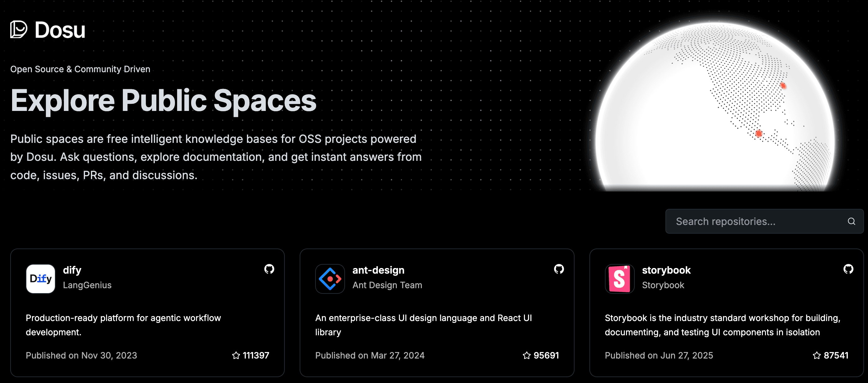The width and height of the screenshot is (868, 383).
Task: Click the lower red dot on globe
Action: (758, 133)
